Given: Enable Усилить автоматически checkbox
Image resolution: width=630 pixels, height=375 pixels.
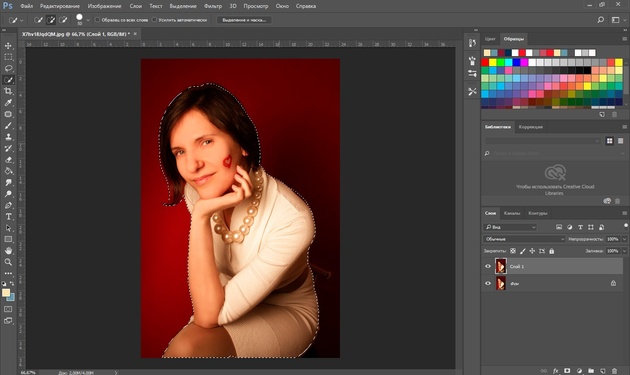Looking at the screenshot, I should pyautogui.click(x=154, y=20).
